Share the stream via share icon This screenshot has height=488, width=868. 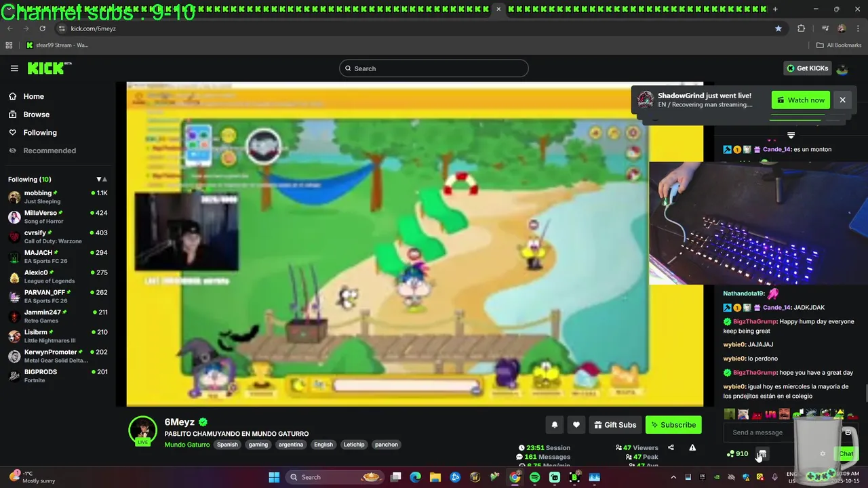[671, 447]
